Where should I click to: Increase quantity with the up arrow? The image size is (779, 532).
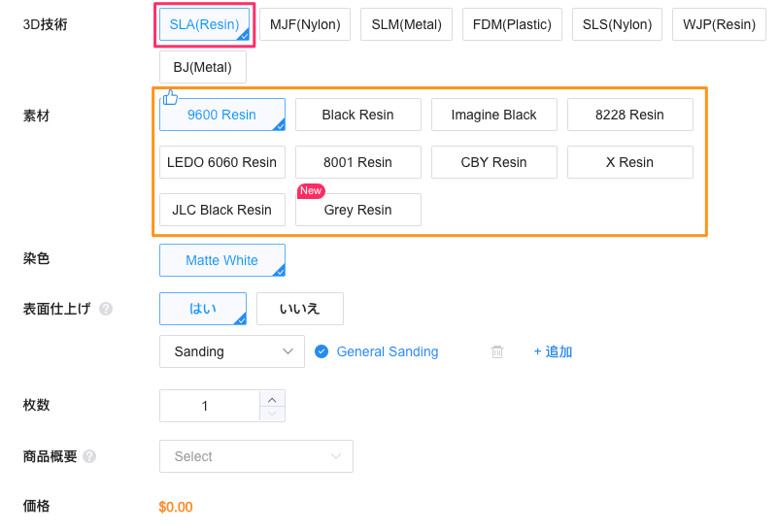(x=272, y=399)
